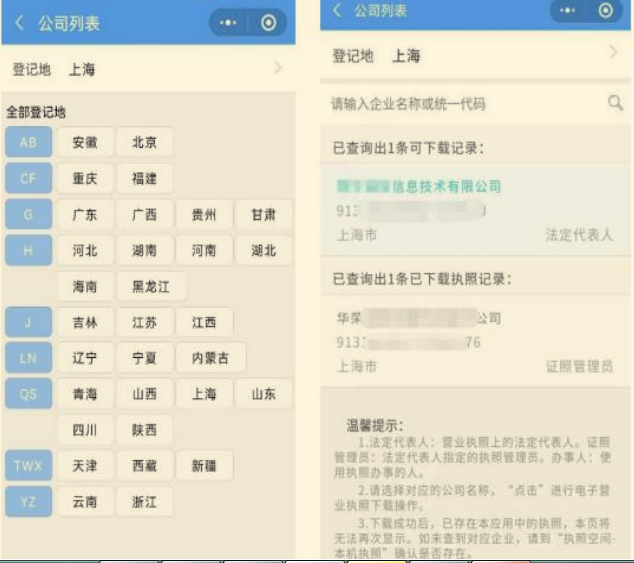Go back from right 公司列表 screen
Screen dimensions: 634x563
[337, 10]
